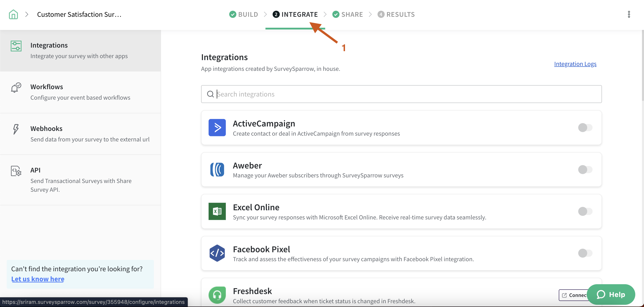This screenshot has height=307, width=644.
Task: Turn on the Aweber integration switch
Action: click(x=585, y=169)
